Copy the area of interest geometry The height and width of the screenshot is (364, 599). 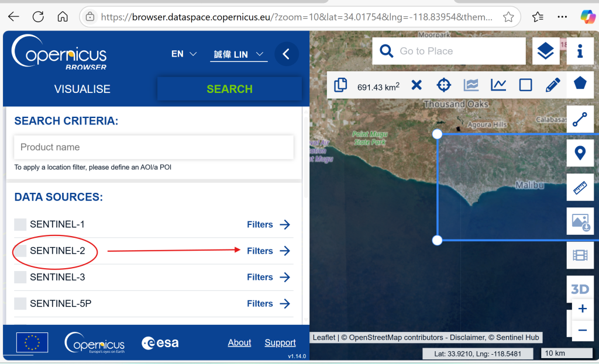[x=340, y=85]
